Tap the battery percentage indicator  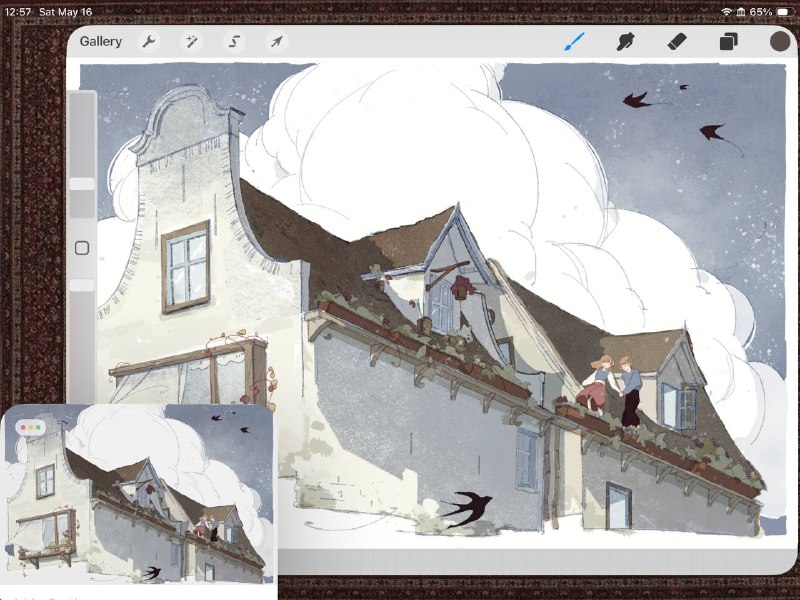[x=760, y=11]
